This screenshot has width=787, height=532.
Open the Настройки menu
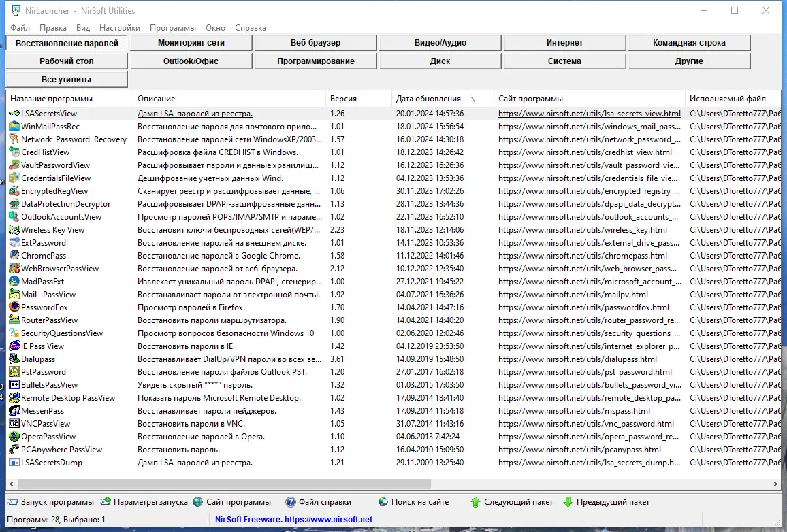(119, 28)
